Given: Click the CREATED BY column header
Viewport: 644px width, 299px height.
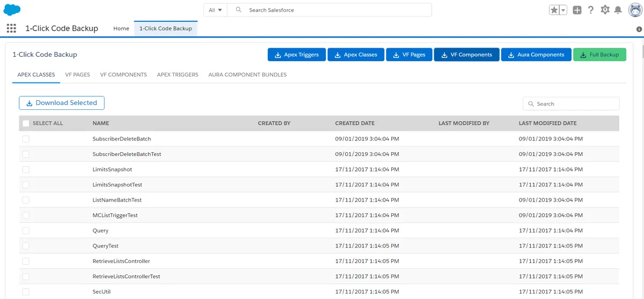Looking at the screenshot, I should tap(274, 123).
